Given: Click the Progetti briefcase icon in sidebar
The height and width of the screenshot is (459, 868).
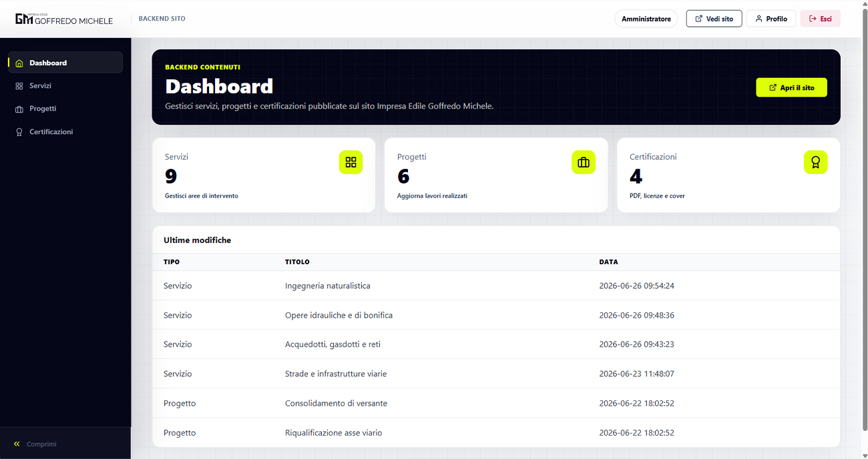Looking at the screenshot, I should tap(19, 109).
